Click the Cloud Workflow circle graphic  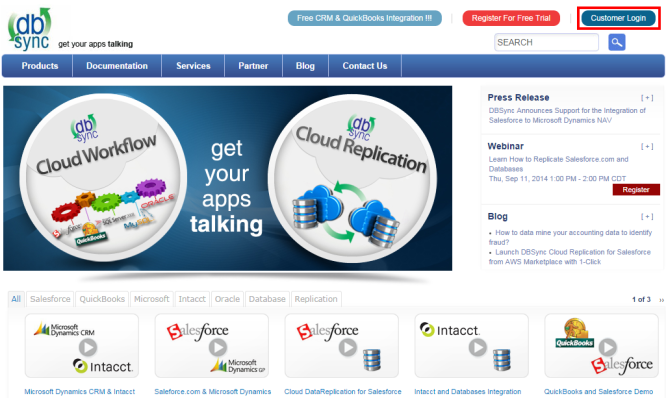pos(103,178)
